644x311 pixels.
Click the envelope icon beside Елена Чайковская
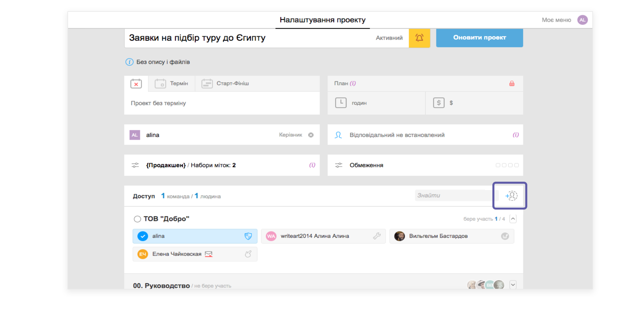[x=209, y=254]
